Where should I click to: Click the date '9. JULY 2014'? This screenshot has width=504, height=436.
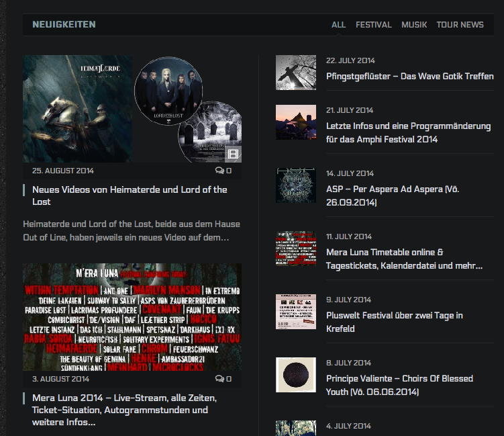(348, 300)
